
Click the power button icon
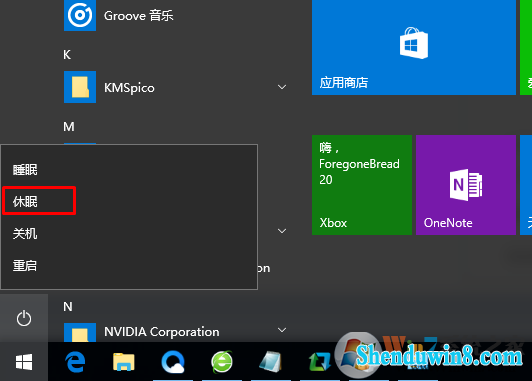point(24,318)
